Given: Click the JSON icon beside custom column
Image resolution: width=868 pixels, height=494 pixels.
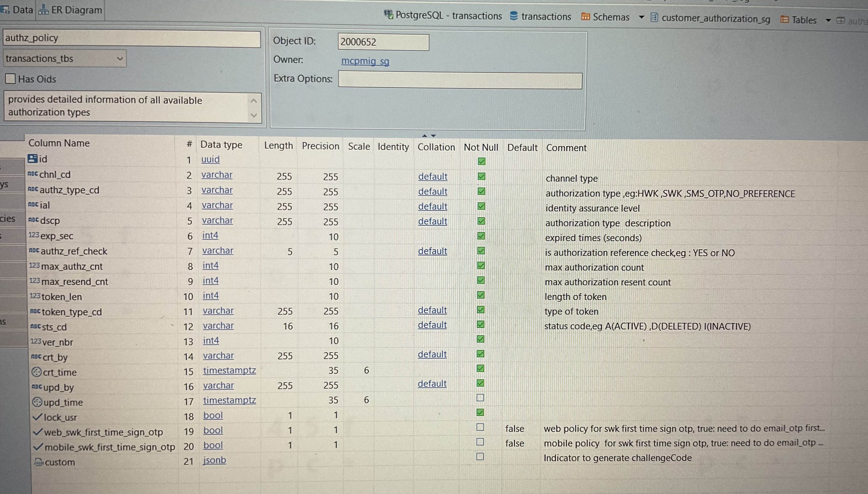Looking at the screenshot, I should tap(38, 462).
